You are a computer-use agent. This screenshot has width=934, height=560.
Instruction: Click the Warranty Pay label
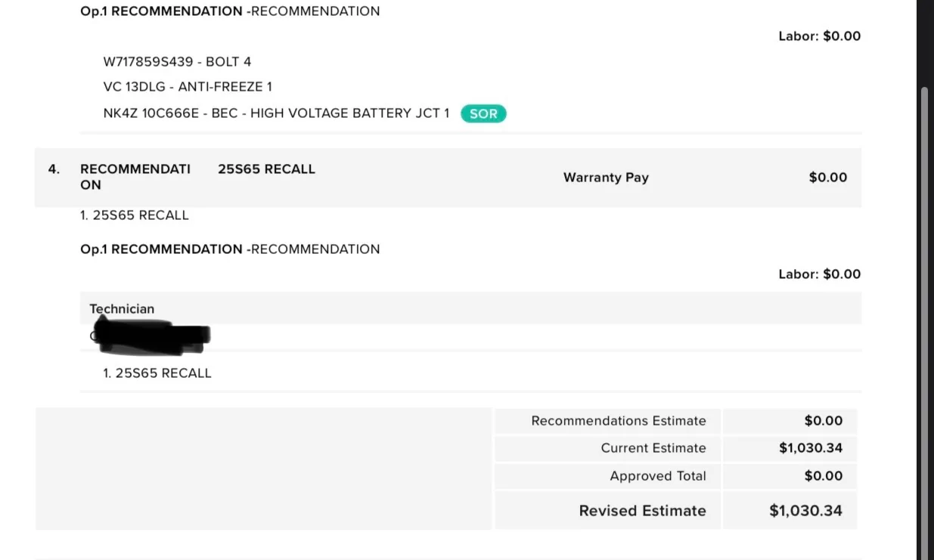[606, 178]
